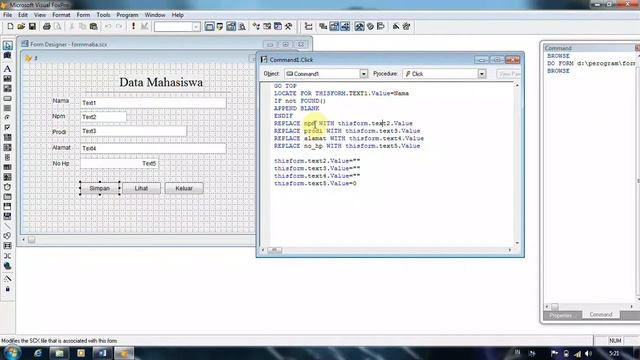This screenshot has width=640, height=360.
Task: Click the Text3 field beside Prodi
Action: point(133,131)
